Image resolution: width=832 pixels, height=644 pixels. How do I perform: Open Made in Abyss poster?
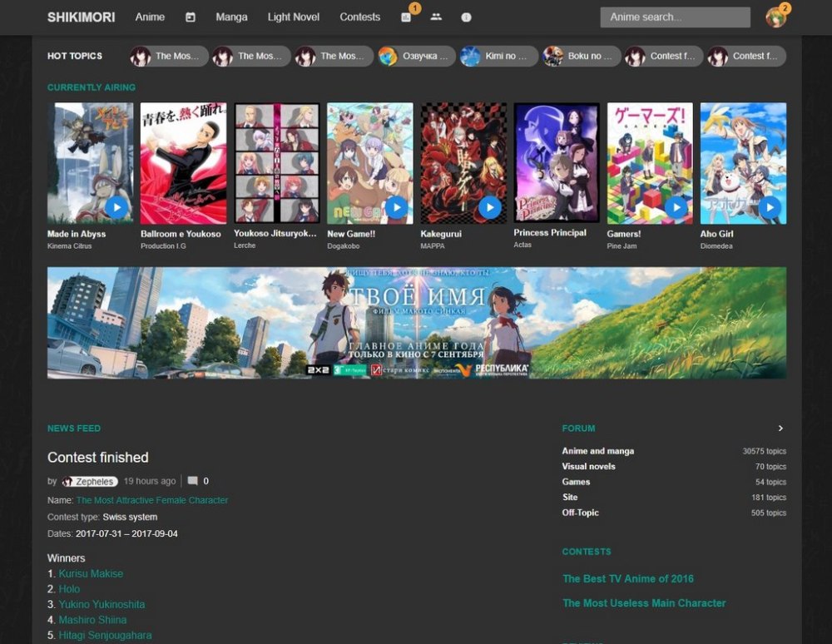(90, 163)
